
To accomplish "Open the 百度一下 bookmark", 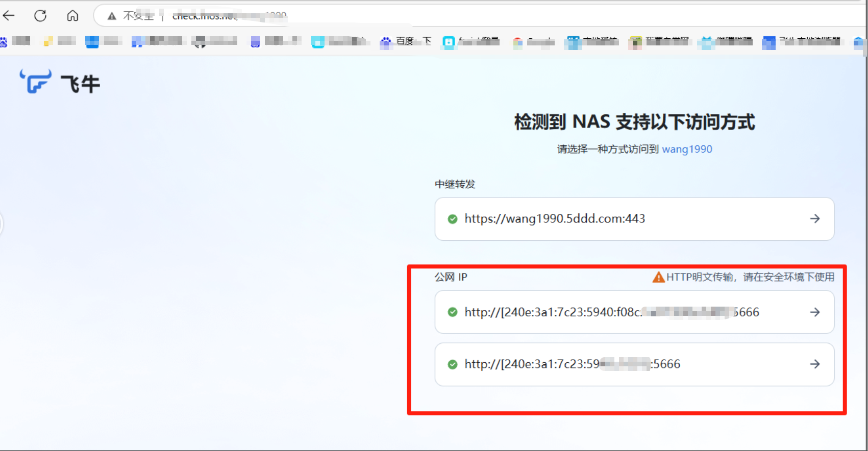I will [406, 41].
